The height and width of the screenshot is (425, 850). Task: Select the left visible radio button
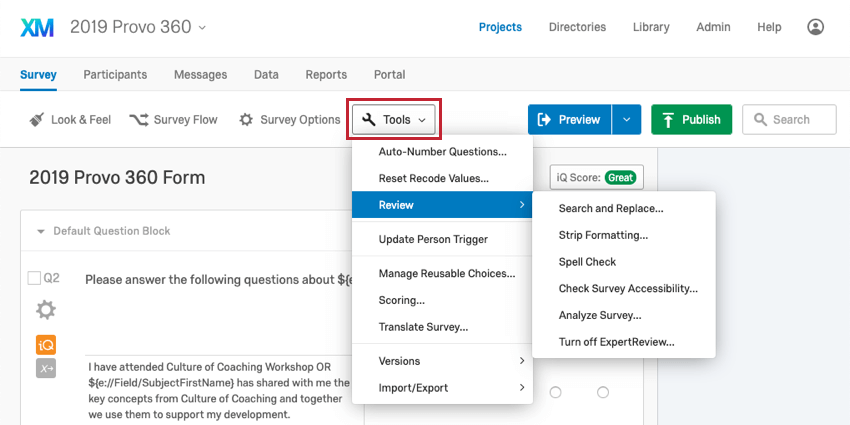pyautogui.click(x=556, y=392)
